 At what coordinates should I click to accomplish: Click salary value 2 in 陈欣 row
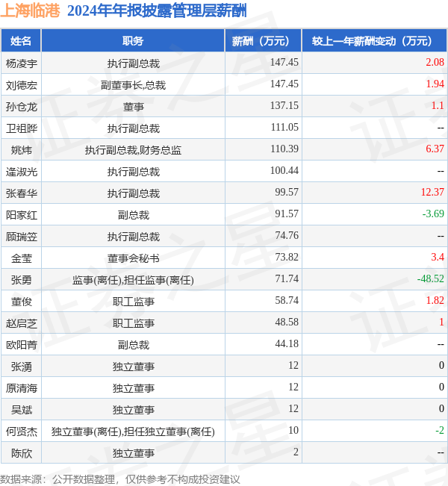click(x=296, y=452)
